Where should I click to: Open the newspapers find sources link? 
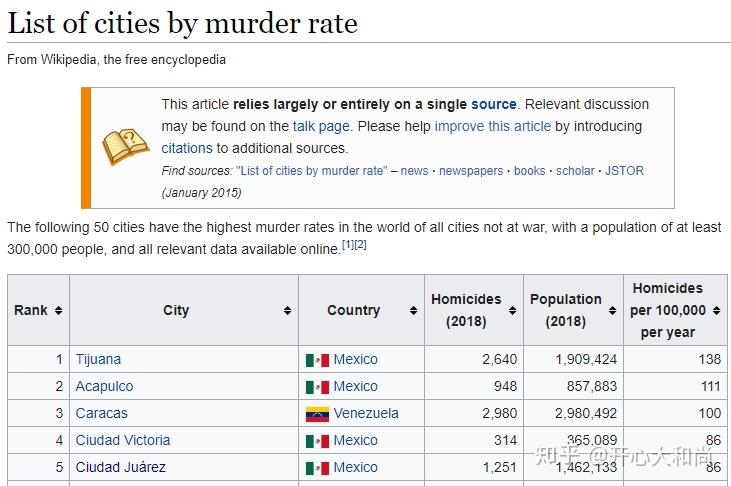(471, 171)
